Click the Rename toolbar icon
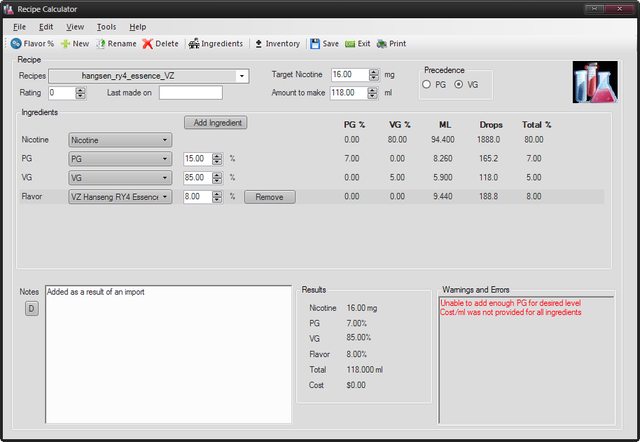This screenshot has width=640, height=442. click(101, 44)
